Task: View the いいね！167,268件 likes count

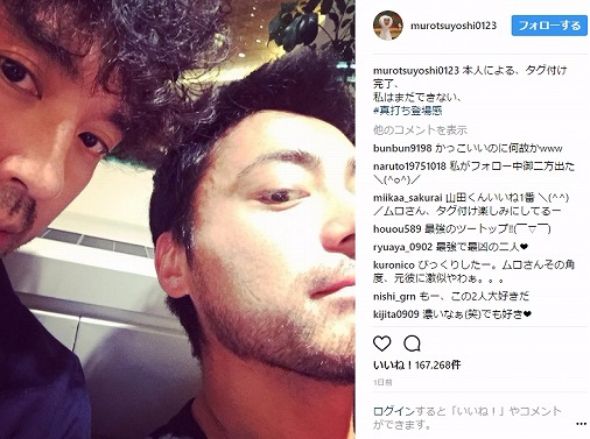Action: [417, 365]
